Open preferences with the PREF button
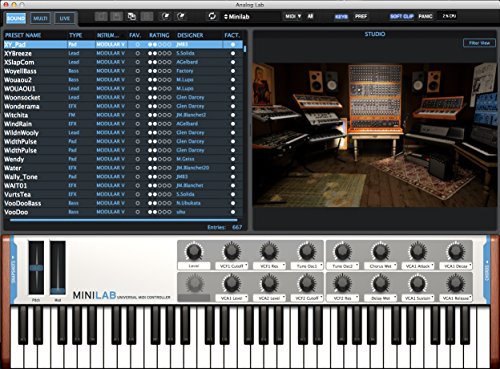The height and width of the screenshot is (369, 500). coord(361,16)
